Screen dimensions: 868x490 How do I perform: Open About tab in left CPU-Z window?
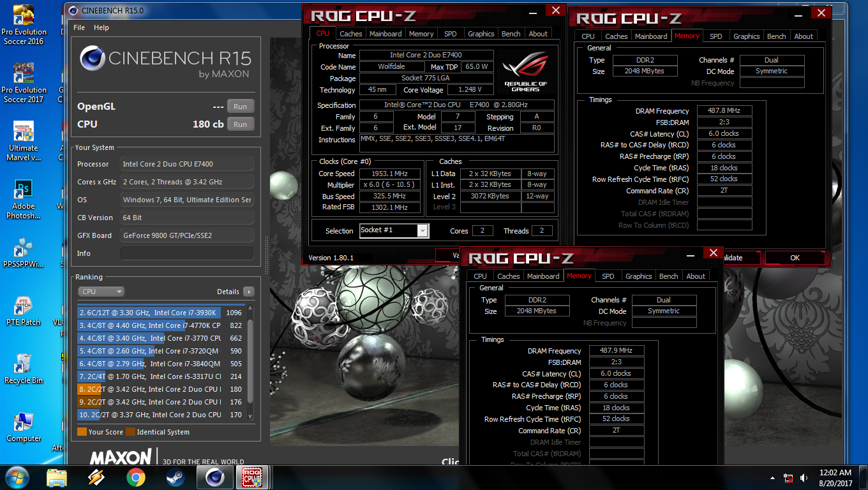(x=538, y=34)
